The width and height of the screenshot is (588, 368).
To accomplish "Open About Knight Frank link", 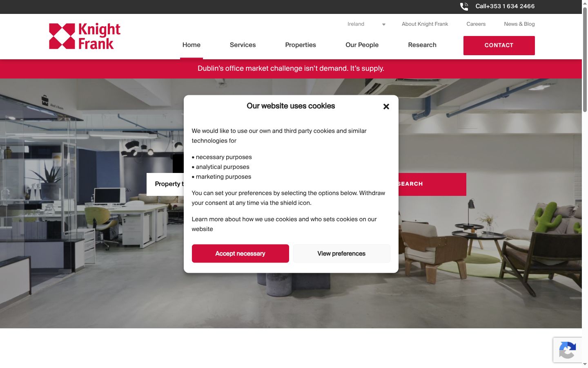I will [x=425, y=24].
